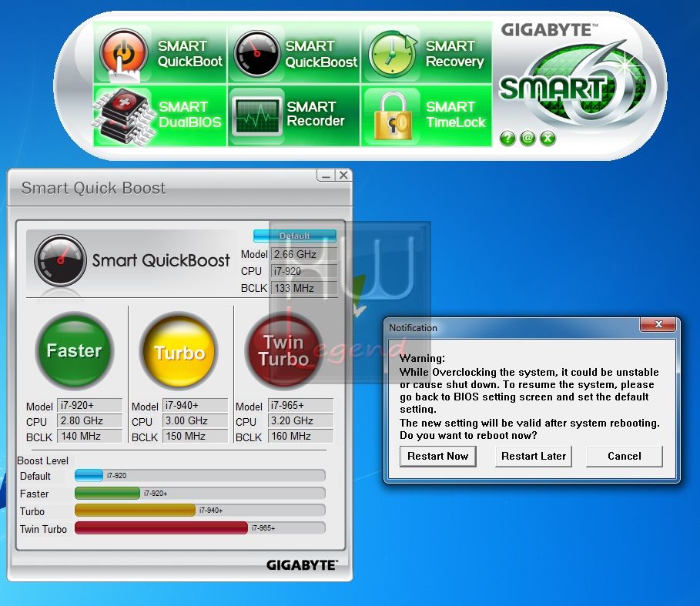This screenshot has width=700, height=606.
Task: Click the Twin Turbo BCLK field showing 160 MHz
Action: tap(301, 436)
